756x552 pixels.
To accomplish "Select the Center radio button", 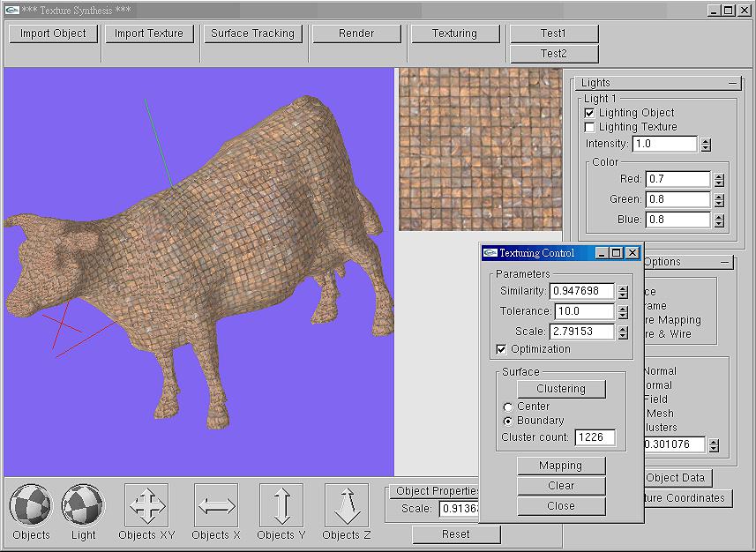I will (x=508, y=407).
